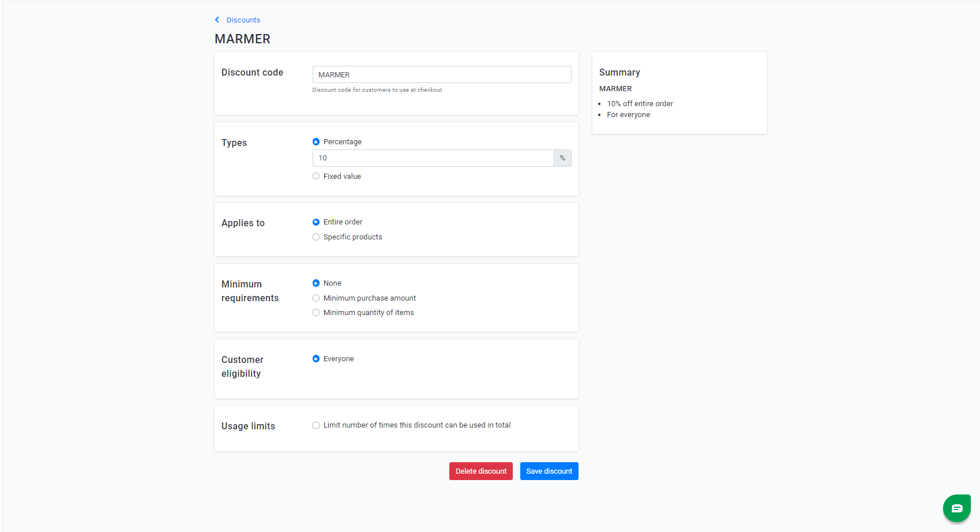Select the Percentage radio option

[316, 142]
